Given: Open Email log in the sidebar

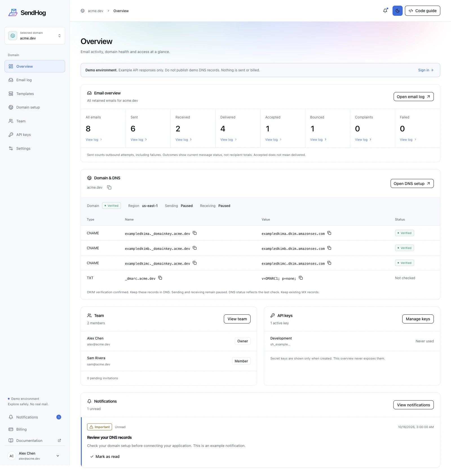Looking at the screenshot, I should pyautogui.click(x=35, y=80).
